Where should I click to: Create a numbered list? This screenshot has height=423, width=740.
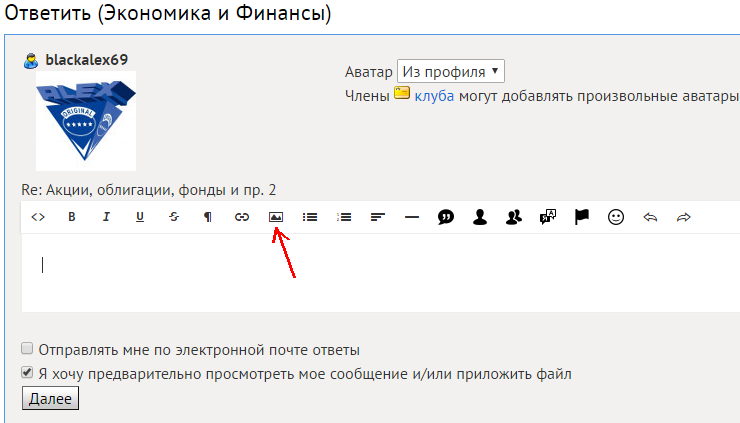click(344, 217)
